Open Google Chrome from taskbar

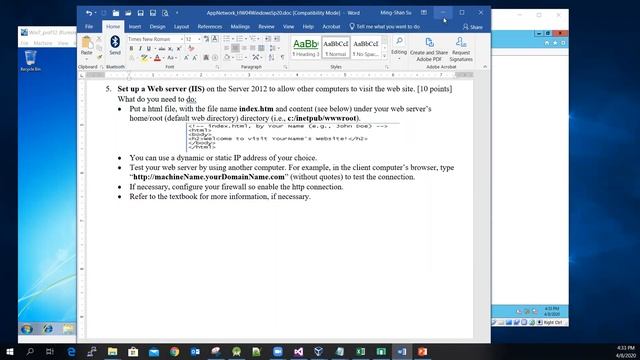coord(174,351)
